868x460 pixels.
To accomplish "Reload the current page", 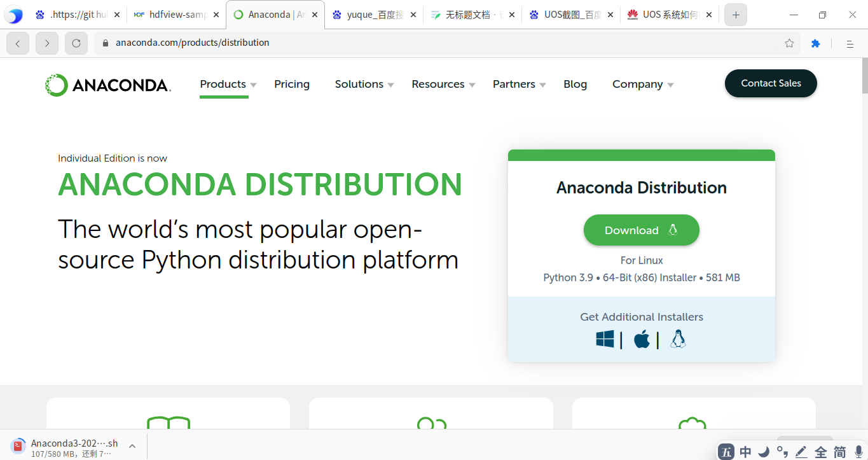I will point(76,43).
